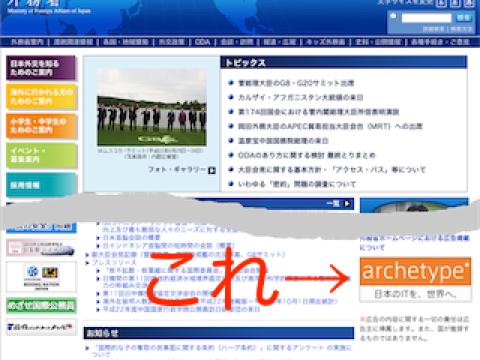
Task: Click the teal 採用情報 button
Action: [41, 184]
